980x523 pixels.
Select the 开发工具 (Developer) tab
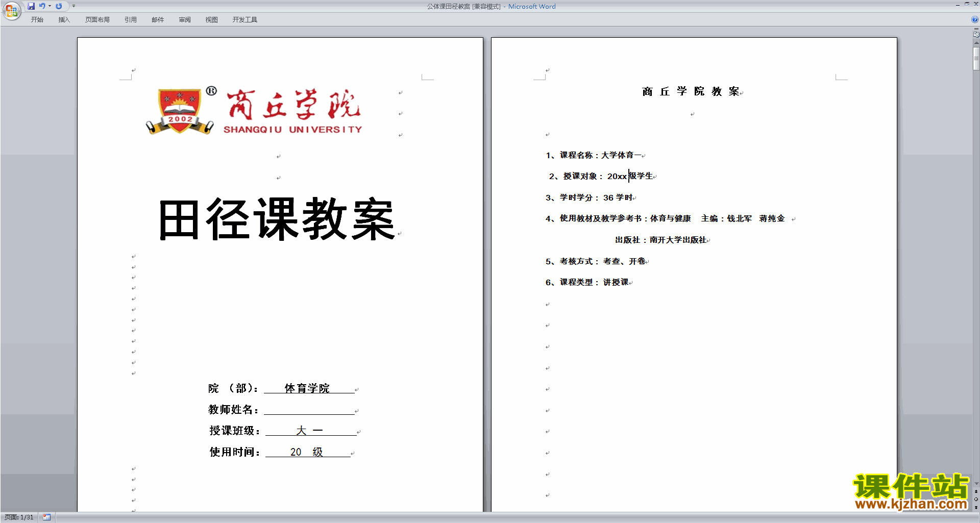(x=244, y=20)
